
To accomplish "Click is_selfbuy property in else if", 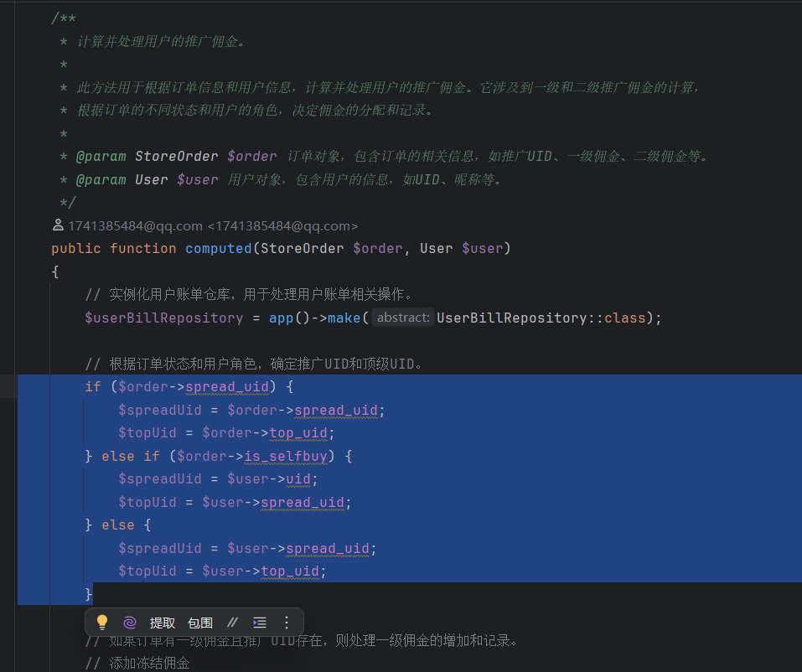I will [x=286, y=456].
